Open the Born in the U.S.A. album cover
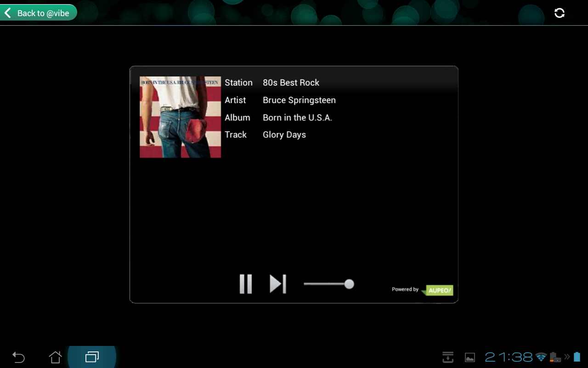The image size is (588, 368). [180, 117]
